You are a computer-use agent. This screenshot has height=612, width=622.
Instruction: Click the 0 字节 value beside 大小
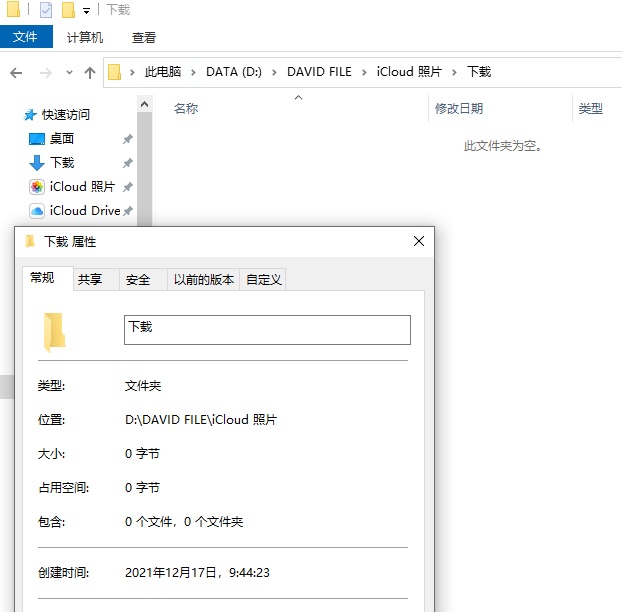click(142, 453)
